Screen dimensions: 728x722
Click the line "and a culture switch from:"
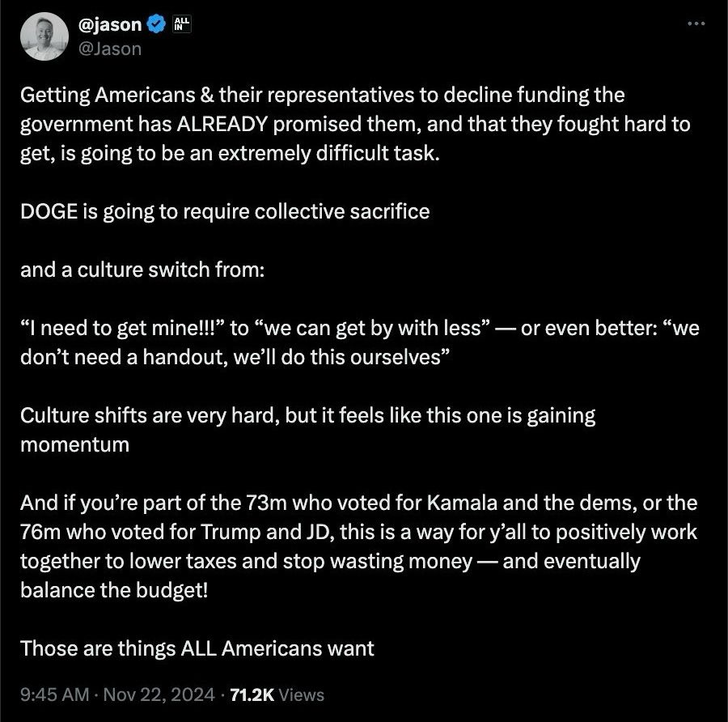[142, 270]
